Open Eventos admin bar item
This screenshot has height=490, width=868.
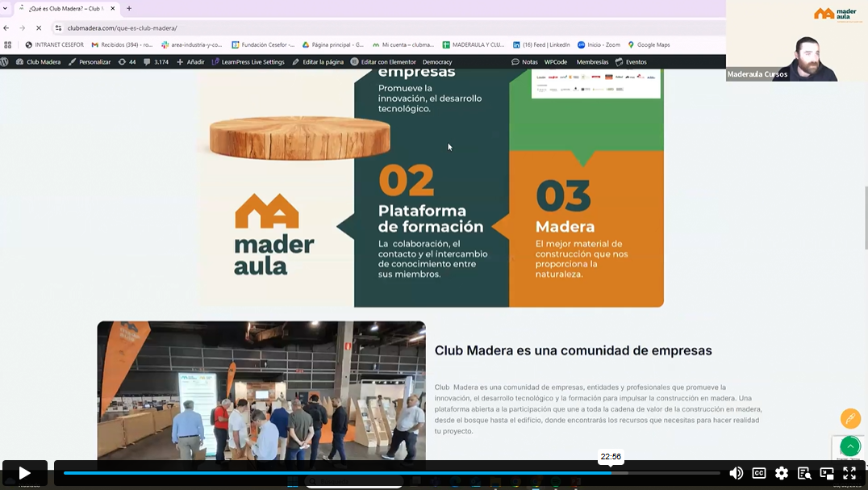pyautogui.click(x=631, y=62)
